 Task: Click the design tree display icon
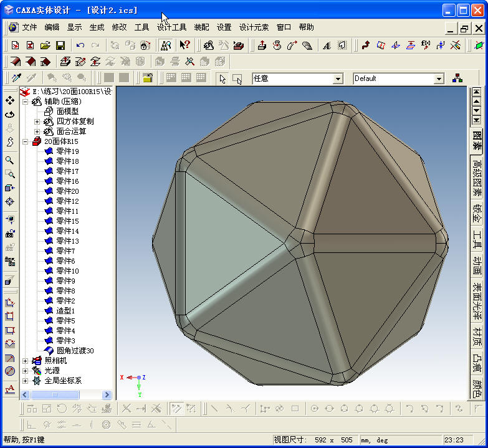(x=166, y=45)
